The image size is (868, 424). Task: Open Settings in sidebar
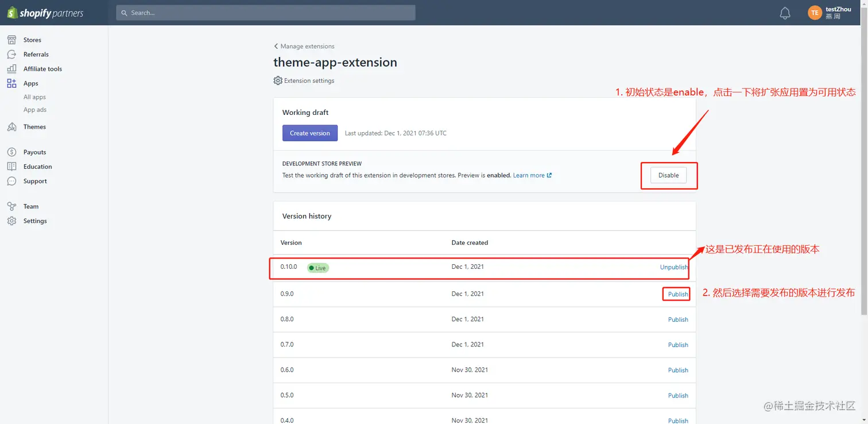(x=35, y=221)
